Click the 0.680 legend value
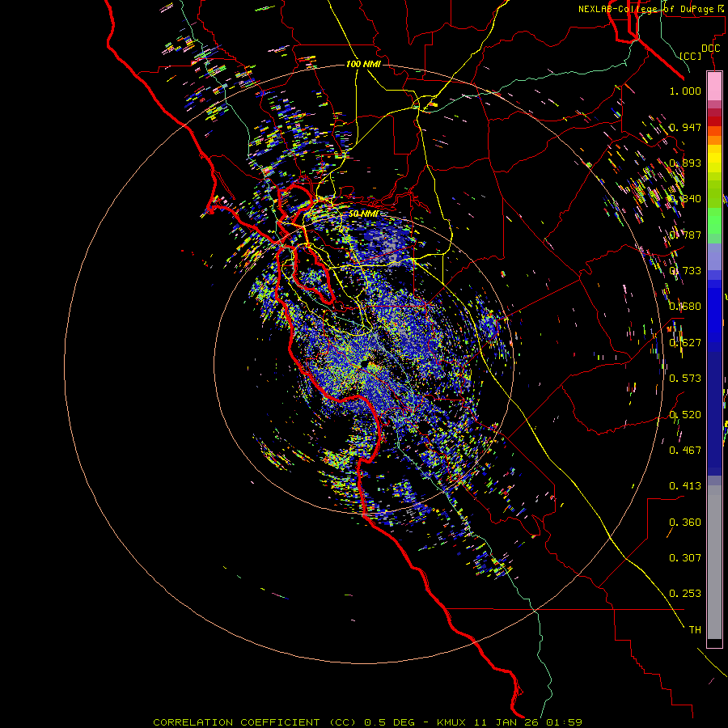 685,307
